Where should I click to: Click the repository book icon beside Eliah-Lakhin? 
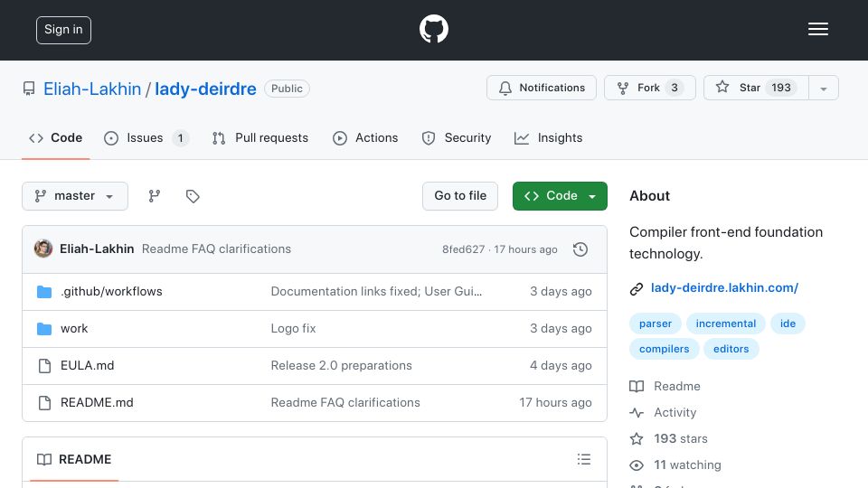pyautogui.click(x=29, y=89)
